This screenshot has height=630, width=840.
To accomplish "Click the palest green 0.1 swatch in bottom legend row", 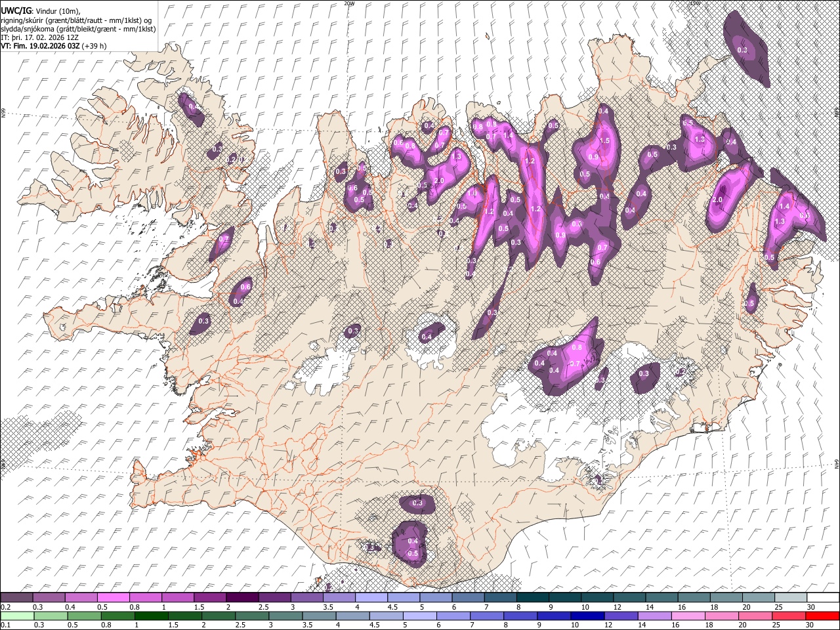I will tap(17, 616).
